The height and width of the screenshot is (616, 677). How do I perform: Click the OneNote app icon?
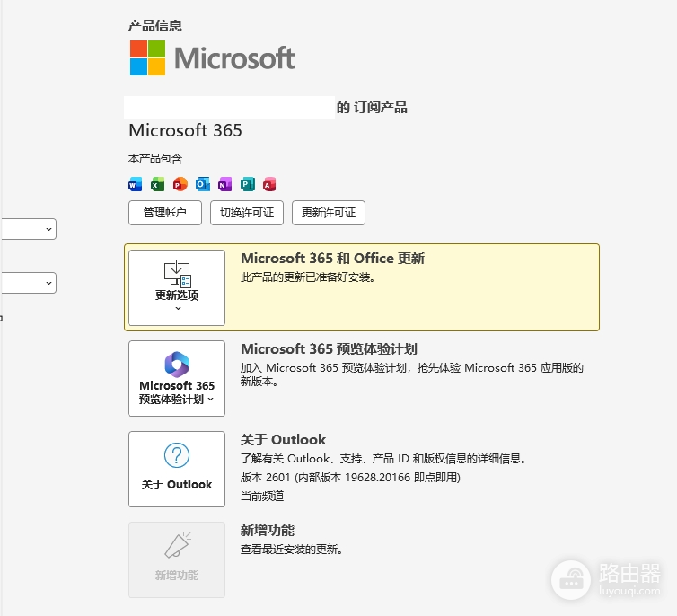click(x=225, y=184)
